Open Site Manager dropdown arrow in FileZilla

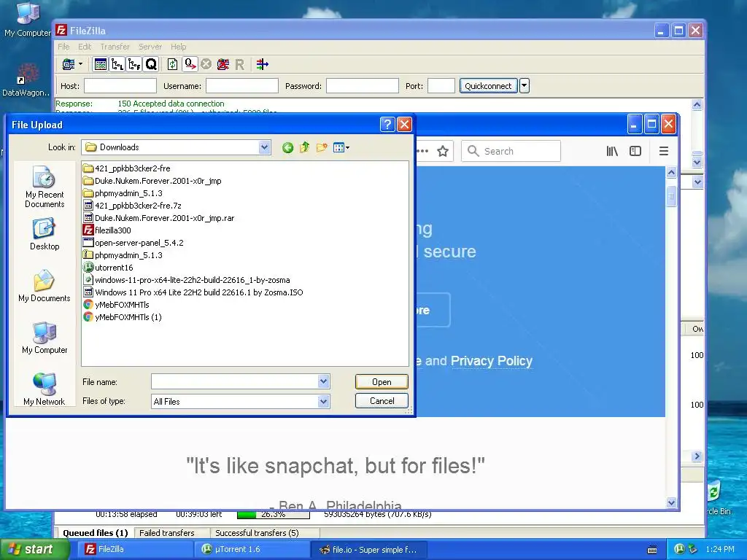pyautogui.click(x=80, y=64)
